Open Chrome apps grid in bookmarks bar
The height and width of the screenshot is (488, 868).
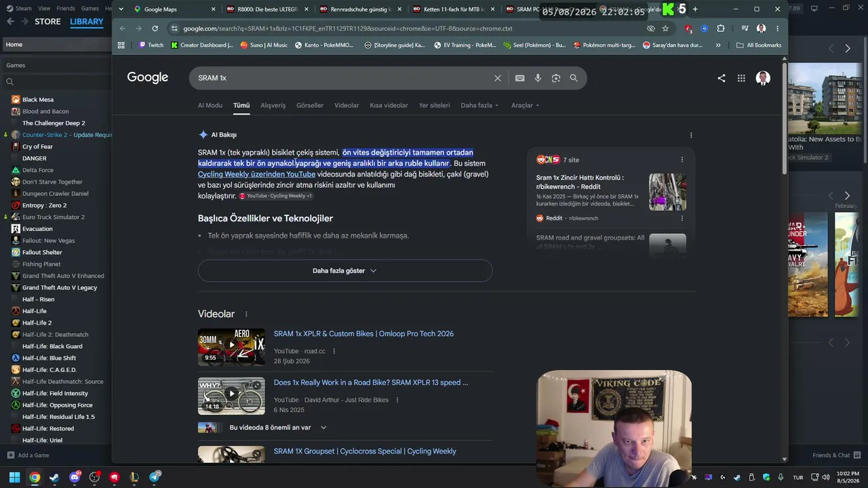point(121,45)
